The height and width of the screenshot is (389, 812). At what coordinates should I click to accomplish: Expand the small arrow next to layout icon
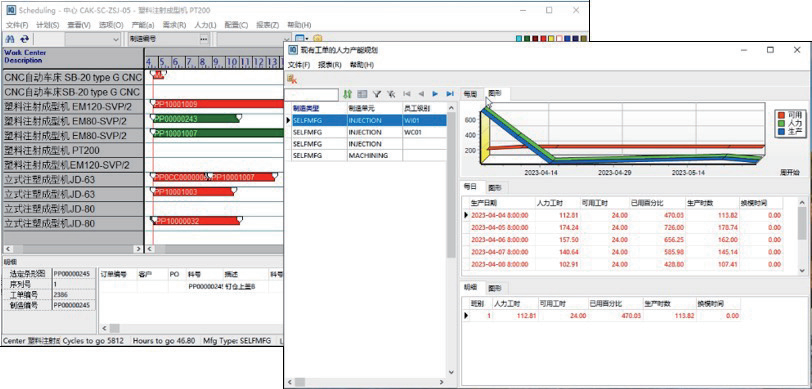pos(307,39)
